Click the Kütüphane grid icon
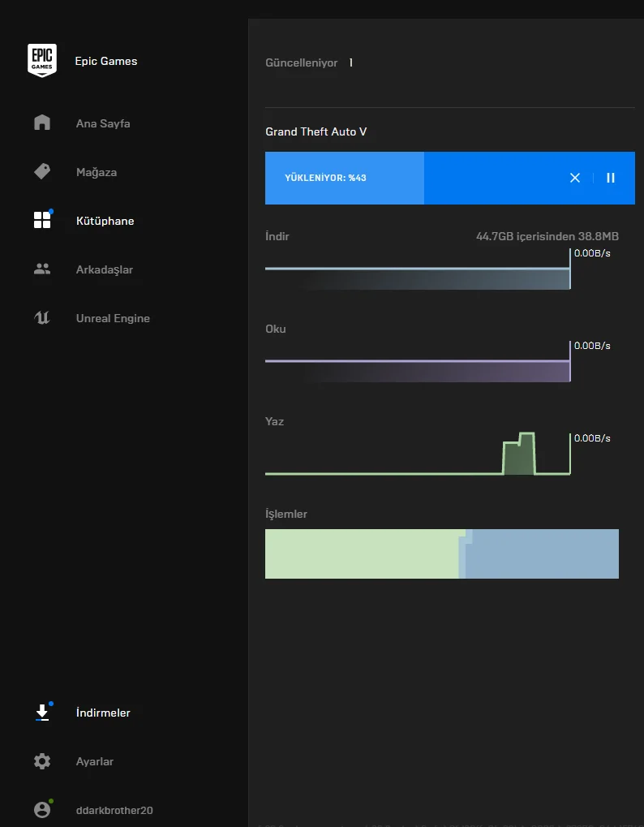 42,221
